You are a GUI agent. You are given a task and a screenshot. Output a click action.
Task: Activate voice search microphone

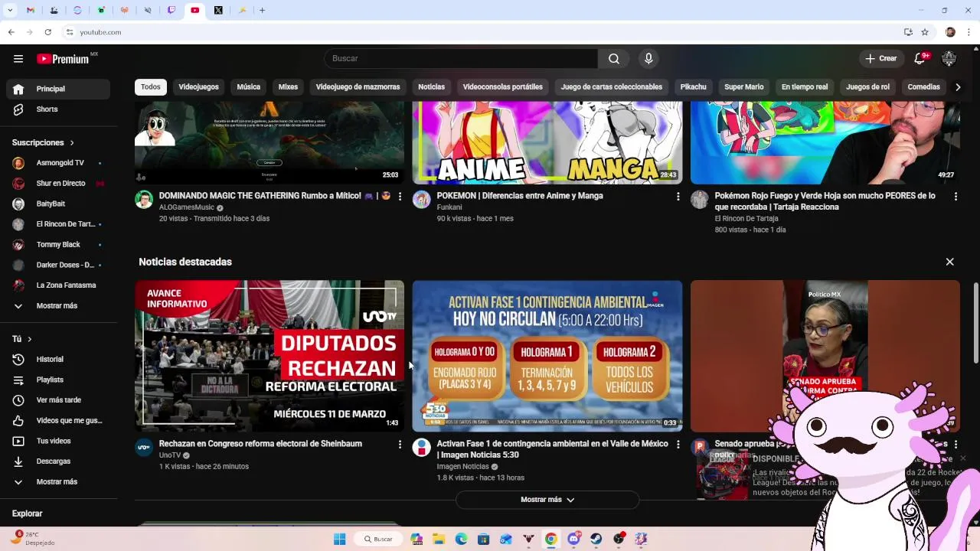pyautogui.click(x=648, y=59)
